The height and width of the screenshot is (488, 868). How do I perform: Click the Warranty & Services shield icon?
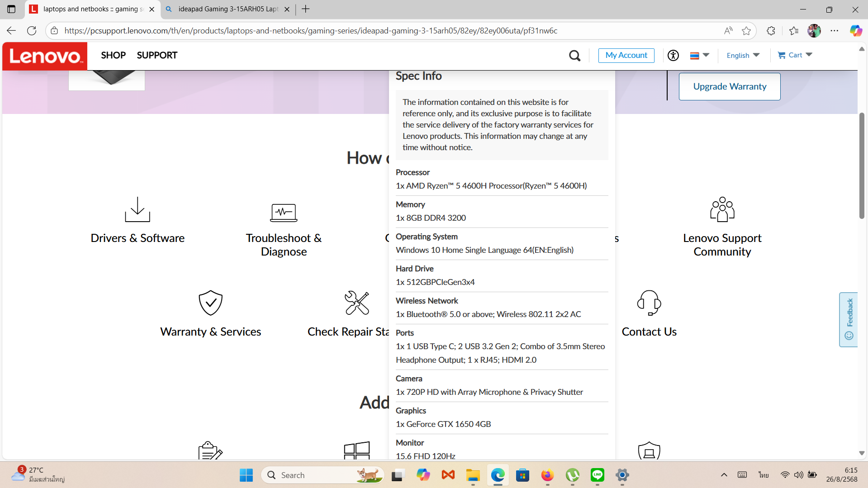coord(211,303)
